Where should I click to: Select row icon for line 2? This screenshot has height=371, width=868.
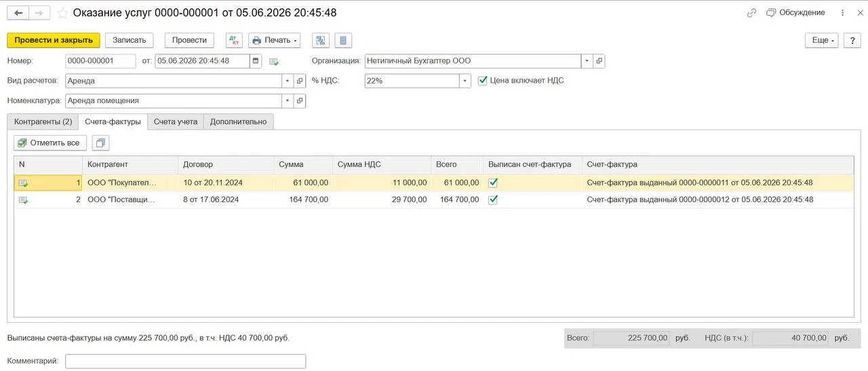pyautogui.click(x=24, y=200)
